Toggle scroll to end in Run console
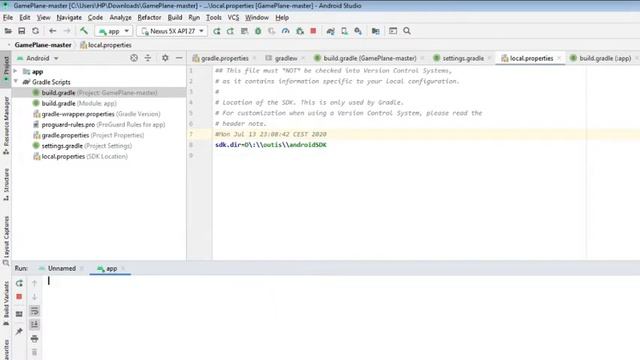Screen dimensions: 640x360 [x=35, y=324]
